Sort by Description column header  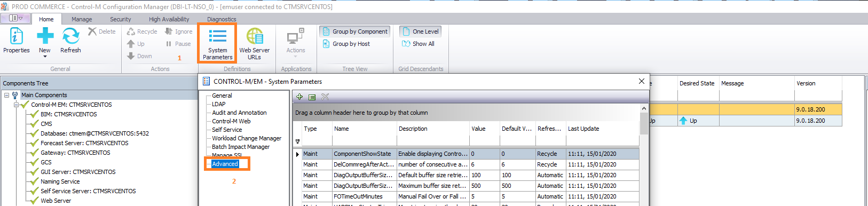[433, 129]
